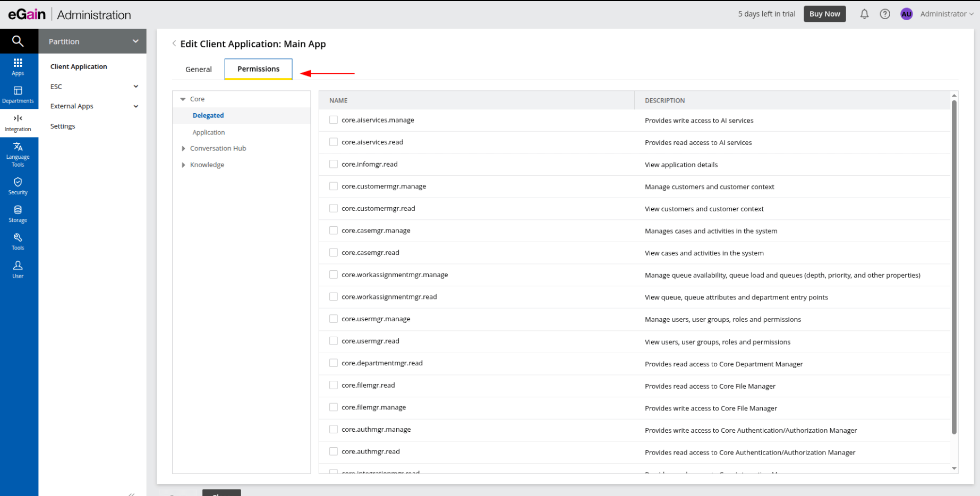Enable the core.customermgr.read permission

(x=334, y=208)
